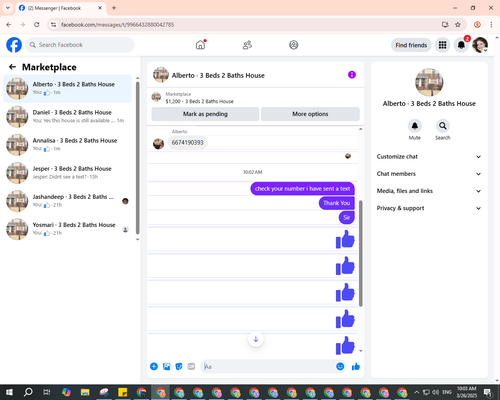
Task: Attach a photo using the image icon
Action: pyautogui.click(x=166, y=367)
